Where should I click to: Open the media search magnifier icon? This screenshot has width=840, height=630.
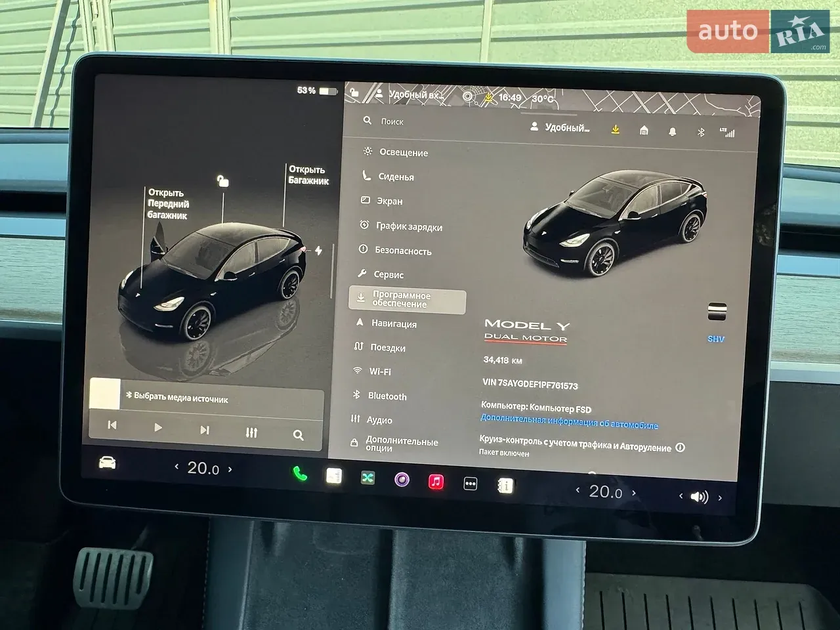[298, 435]
